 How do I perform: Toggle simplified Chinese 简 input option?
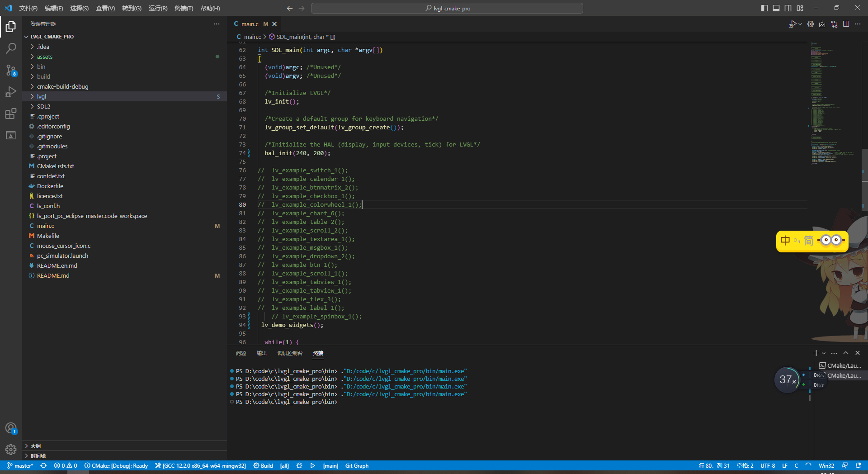pos(809,241)
